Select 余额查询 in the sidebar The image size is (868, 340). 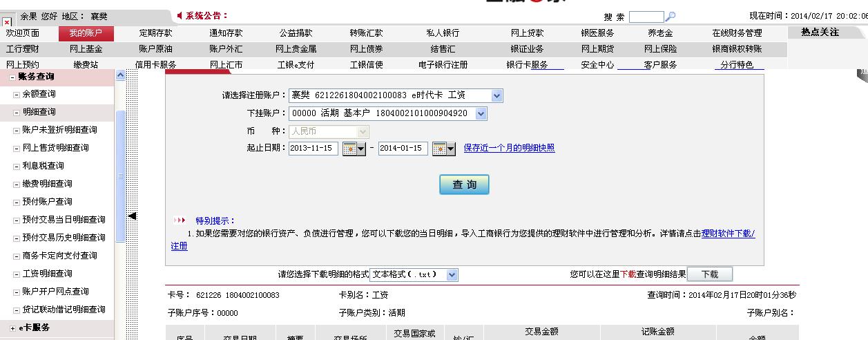point(39,94)
